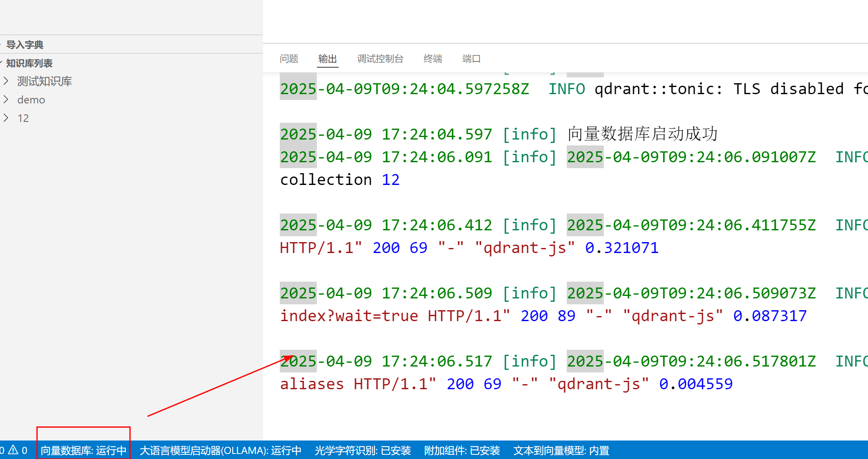Expand the chevron beside item 12
Screen dimensions: 868x459
6,118
